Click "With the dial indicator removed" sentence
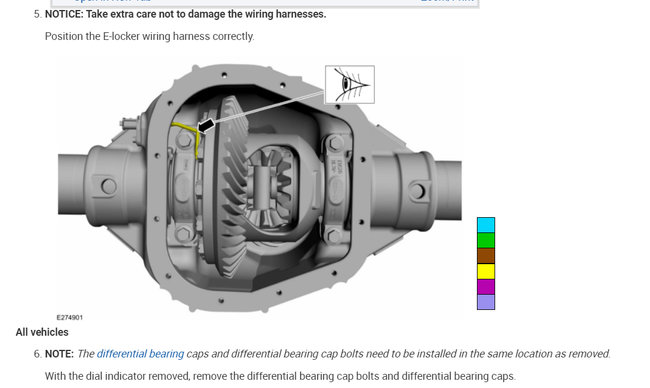Screen dimensions: 650x388 coord(280,376)
